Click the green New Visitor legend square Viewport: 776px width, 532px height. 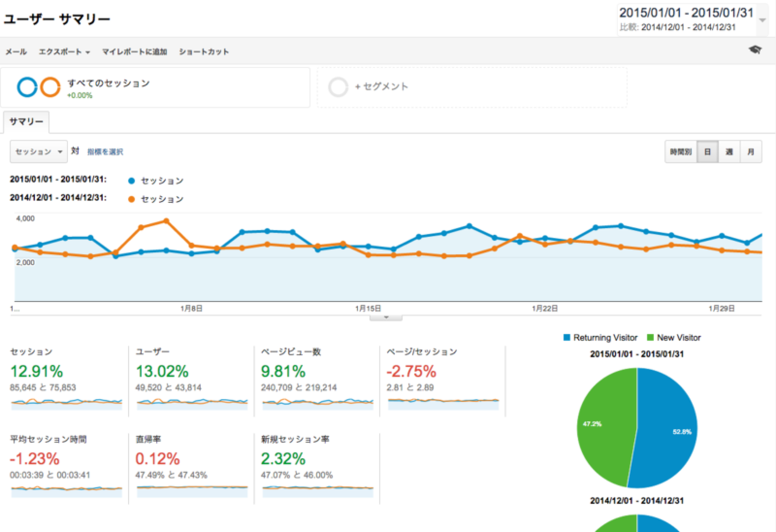(x=651, y=337)
